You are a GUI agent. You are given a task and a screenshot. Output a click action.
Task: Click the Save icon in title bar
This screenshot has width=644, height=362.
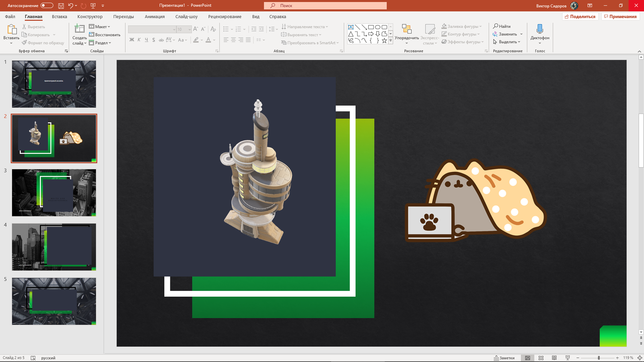tap(61, 6)
